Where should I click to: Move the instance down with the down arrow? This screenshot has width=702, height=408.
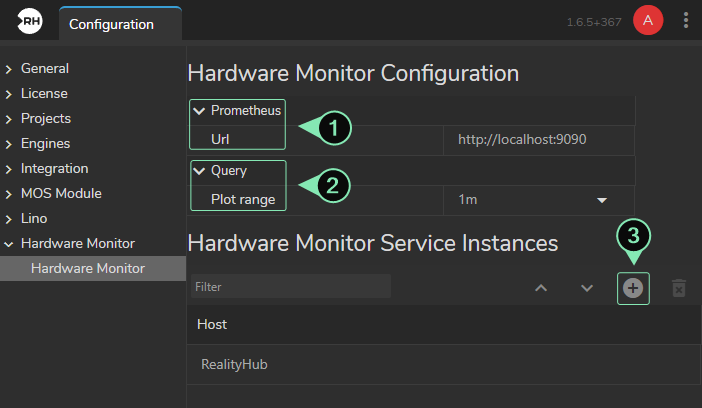[x=587, y=288]
